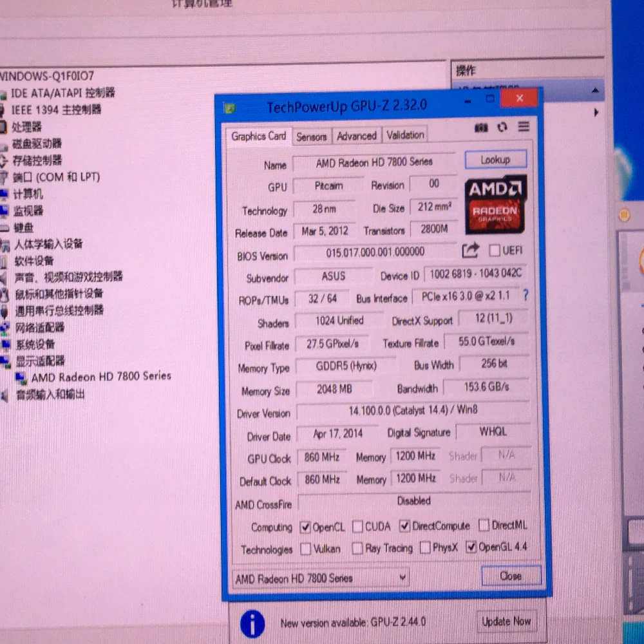This screenshot has width=644, height=644.
Task: Toggle the UEFI checkbox
Action: point(493,251)
